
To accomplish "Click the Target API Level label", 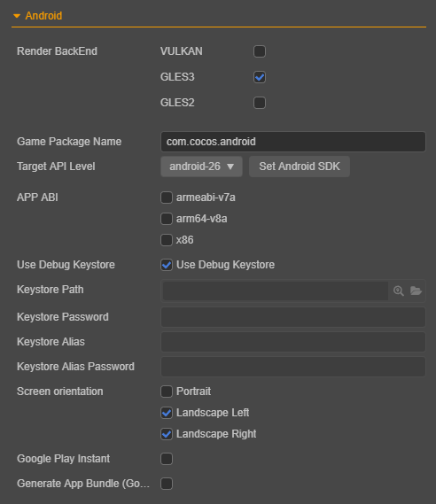I will [x=56, y=167].
